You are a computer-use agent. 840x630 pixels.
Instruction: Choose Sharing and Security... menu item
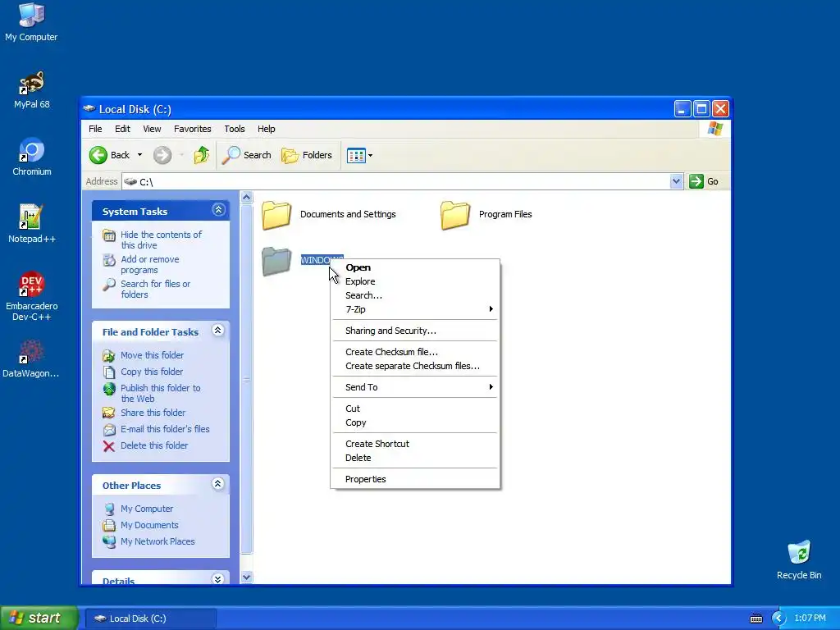[x=415, y=331]
